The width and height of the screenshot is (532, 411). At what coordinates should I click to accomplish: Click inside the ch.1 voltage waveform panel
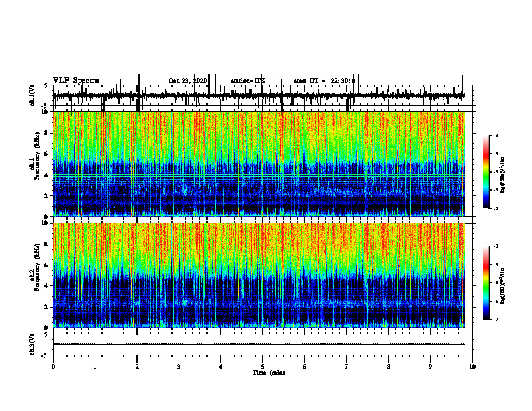pyautogui.click(x=263, y=96)
